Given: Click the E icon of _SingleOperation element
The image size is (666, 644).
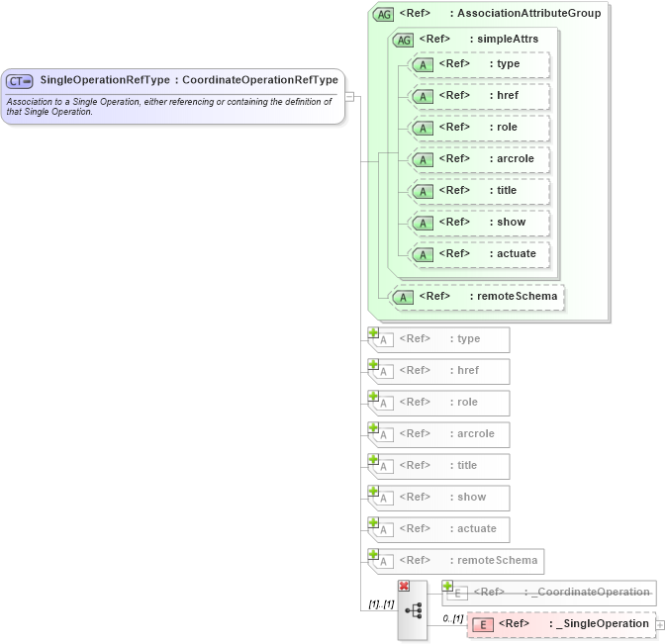Looking at the screenshot, I should click(x=483, y=625).
